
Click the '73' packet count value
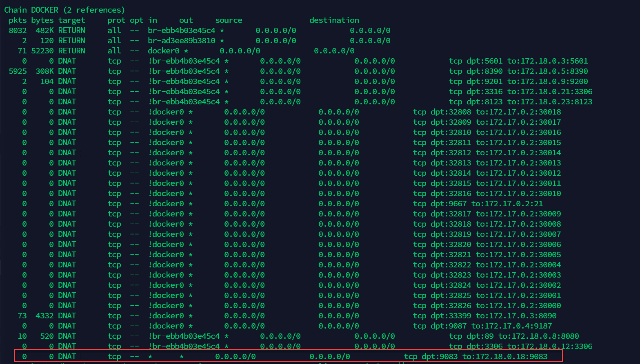coord(22,315)
